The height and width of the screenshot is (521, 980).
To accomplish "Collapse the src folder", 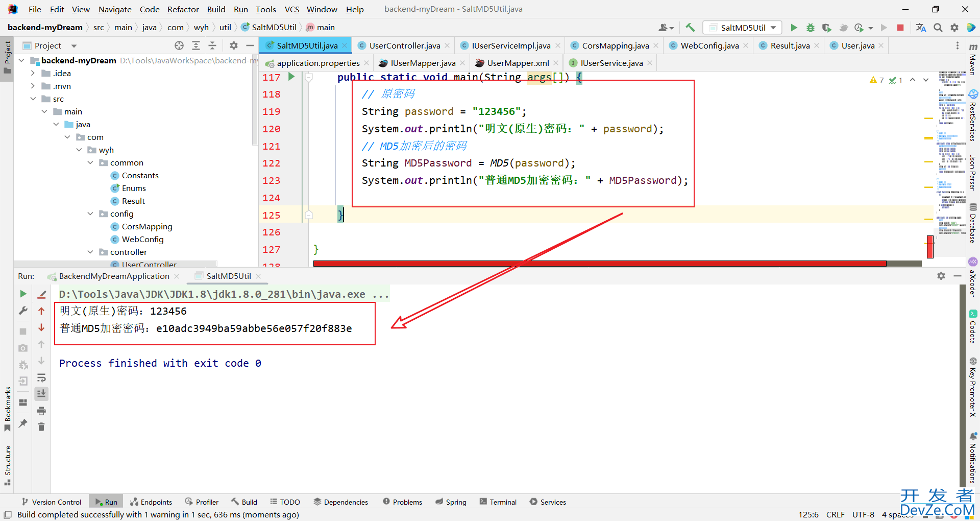I will 33,99.
